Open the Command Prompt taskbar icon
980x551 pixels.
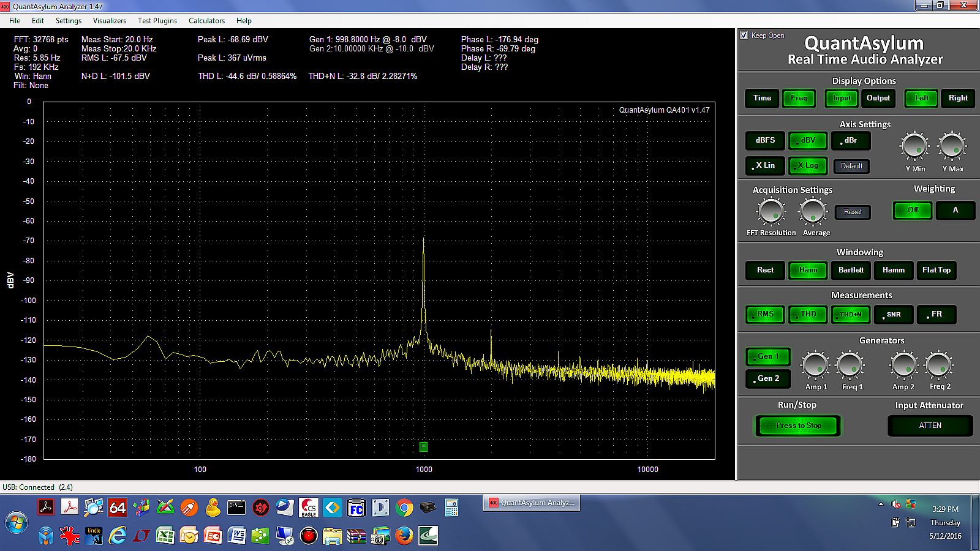(236, 508)
